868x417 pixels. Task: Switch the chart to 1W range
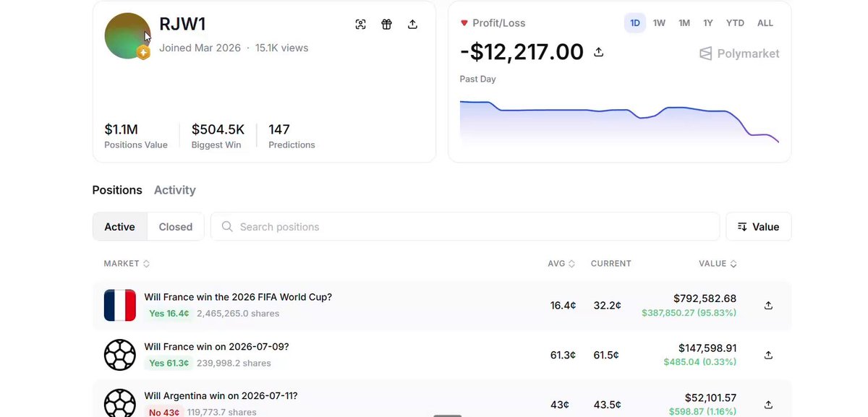(659, 23)
